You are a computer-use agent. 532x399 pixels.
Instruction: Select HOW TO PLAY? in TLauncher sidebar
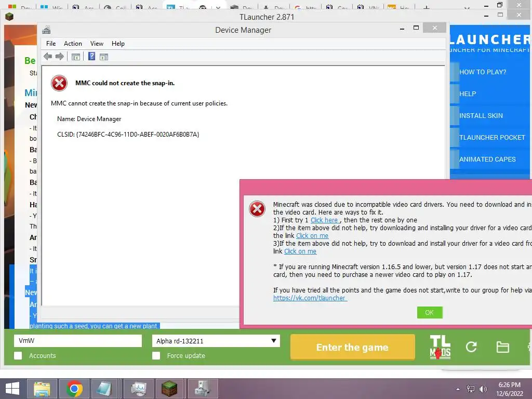(x=483, y=72)
